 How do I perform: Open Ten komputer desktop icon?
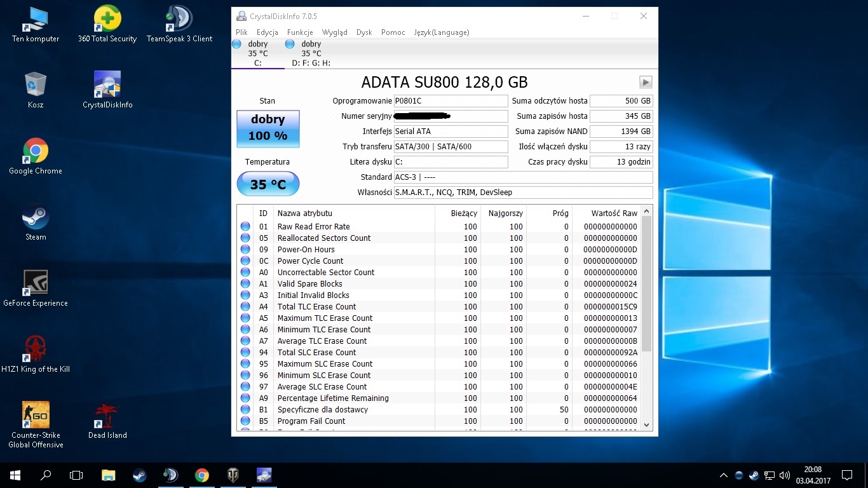[x=36, y=25]
